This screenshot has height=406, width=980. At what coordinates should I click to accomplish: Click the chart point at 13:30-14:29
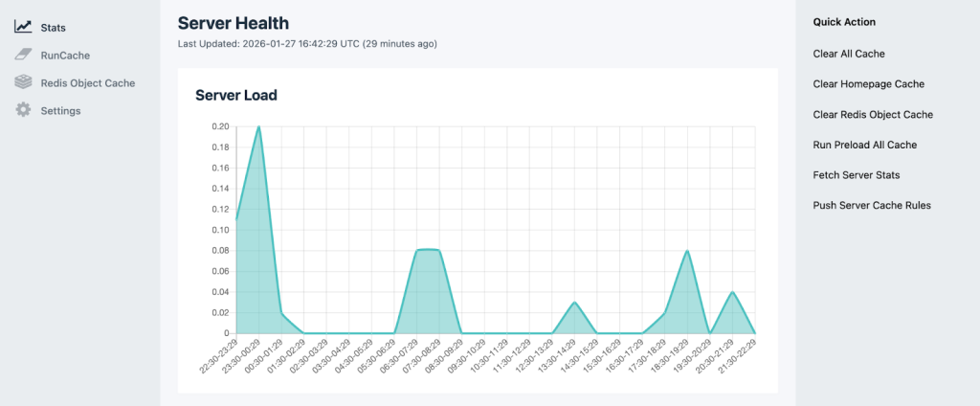pyautogui.click(x=574, y=303)
